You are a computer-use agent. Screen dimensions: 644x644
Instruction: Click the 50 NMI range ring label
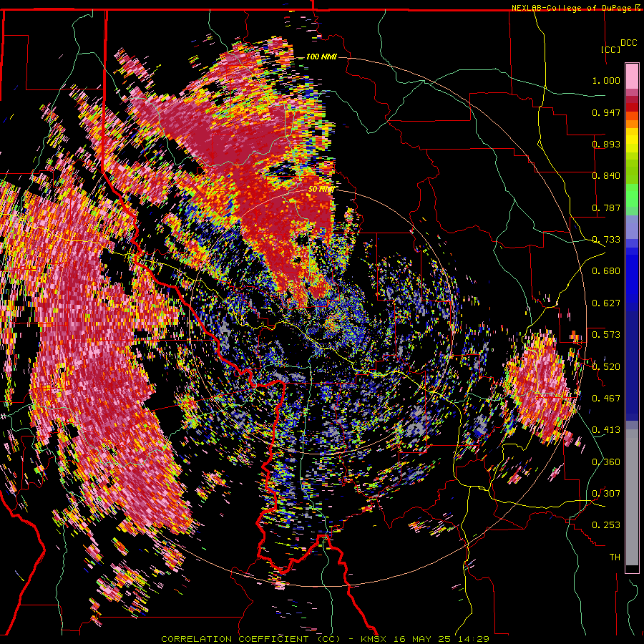click(x=321, y=190)
